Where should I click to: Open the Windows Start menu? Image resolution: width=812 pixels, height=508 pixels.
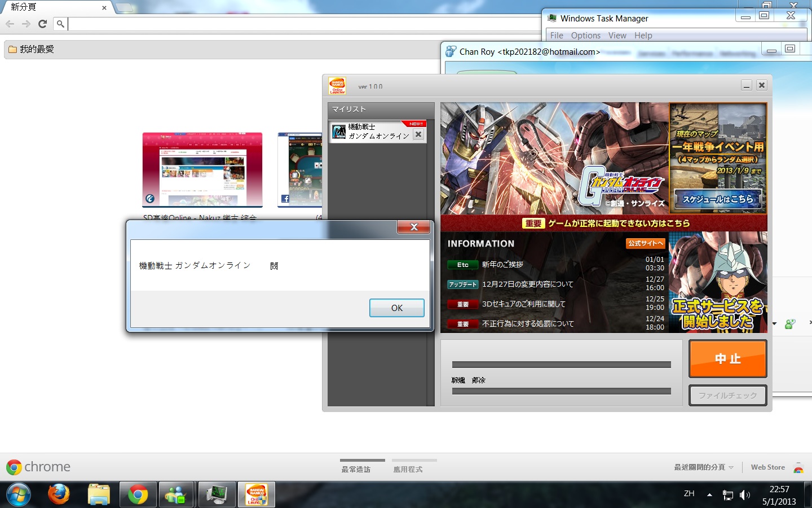click(x=19, y=494)
